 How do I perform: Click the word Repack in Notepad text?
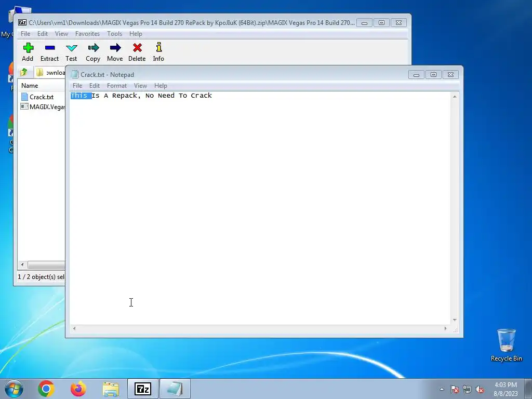125,96
